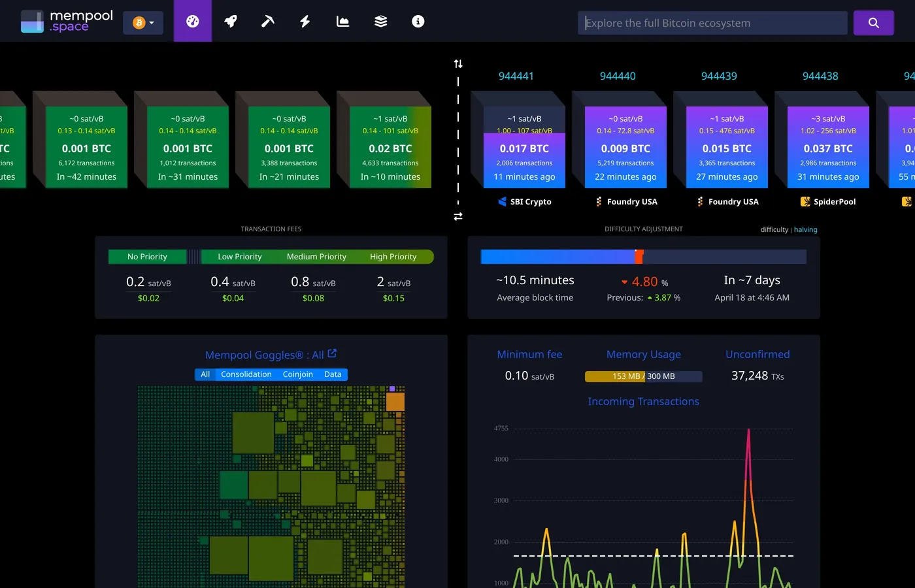Click the April 18 at 4:46 AM date

[x=752, y=297]
